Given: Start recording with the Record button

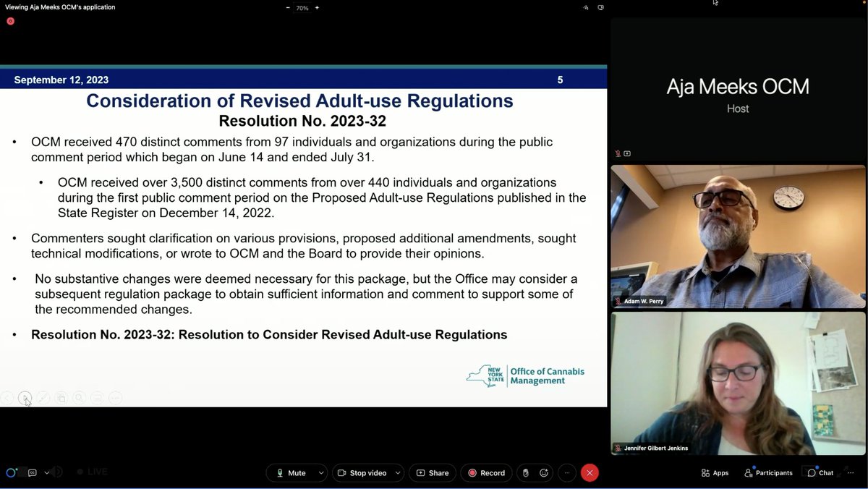Looking at the screenshot, I should [x=486, y=473].
